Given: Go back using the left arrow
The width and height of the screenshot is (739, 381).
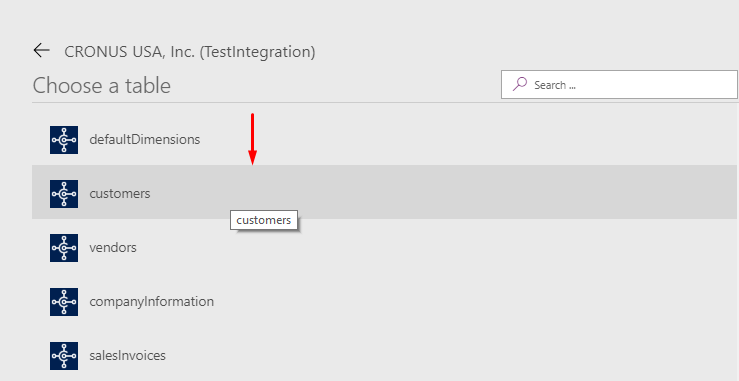Looking at the screenshot, I should (41, 50).
